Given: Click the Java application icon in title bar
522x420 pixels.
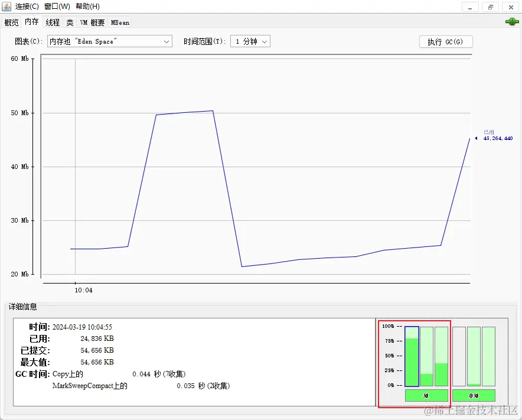Looking at the screenshot, I should [x=6, y=6].
